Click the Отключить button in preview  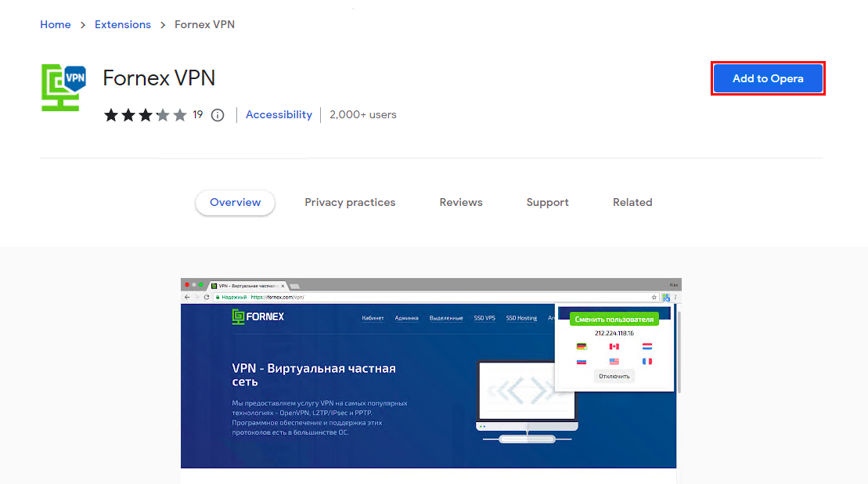tap(614, 377)
